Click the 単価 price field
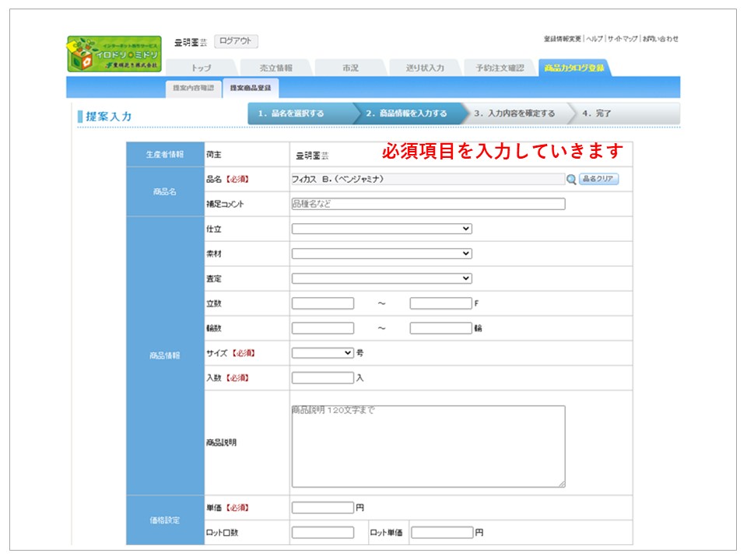 (322, 508)
